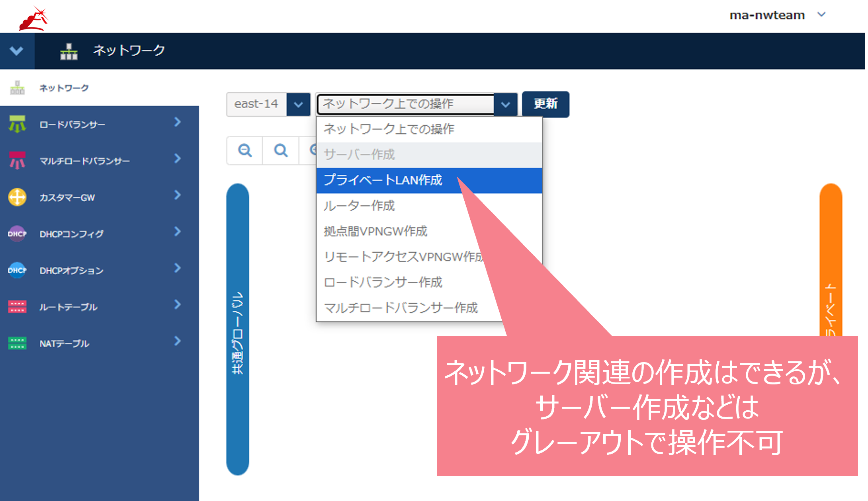Click the DHCP option blue icon
868x501 pixels.
(17, 270)
